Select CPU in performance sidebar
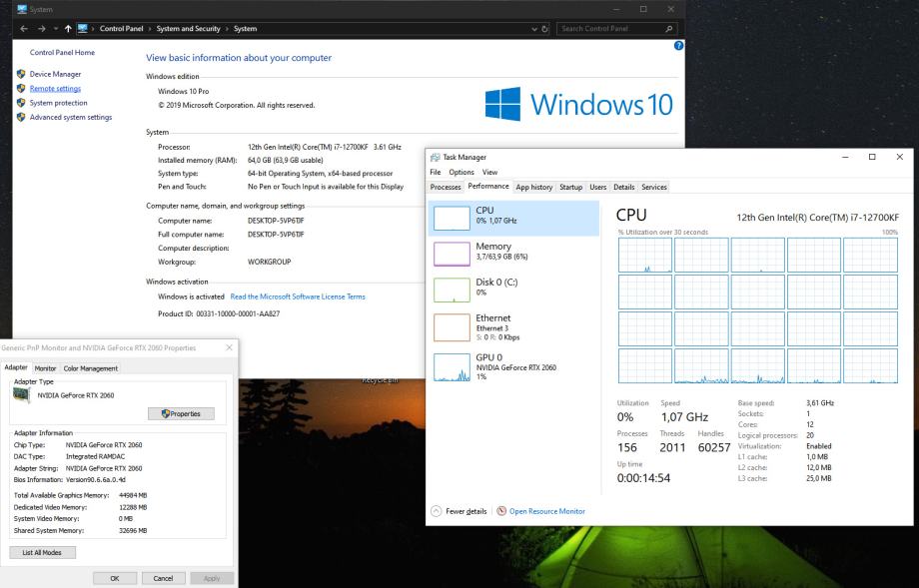Screen dimensions: 919x588 [x=514, y=218]
